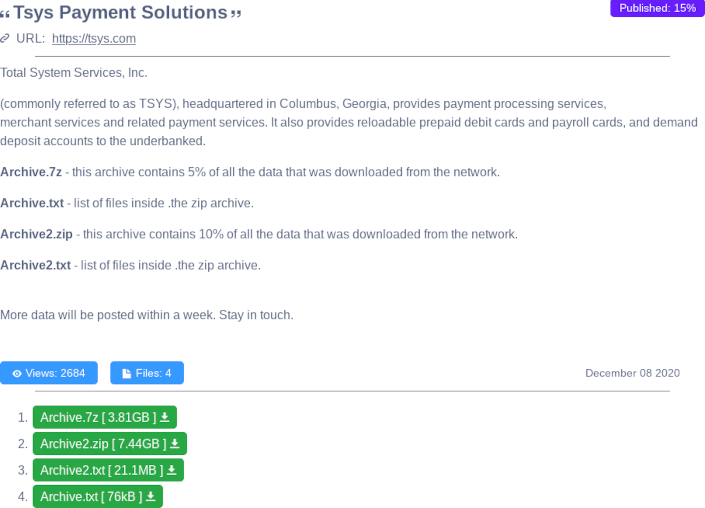705x508 pixels.
Task: Download Archive.txt 76kB file
Action: [x=91, y=496]
